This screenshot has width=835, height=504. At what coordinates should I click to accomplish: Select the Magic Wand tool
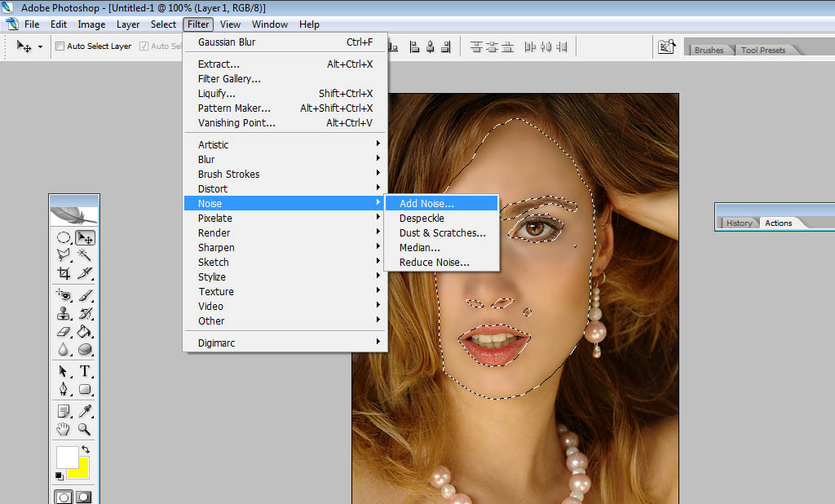85,255
